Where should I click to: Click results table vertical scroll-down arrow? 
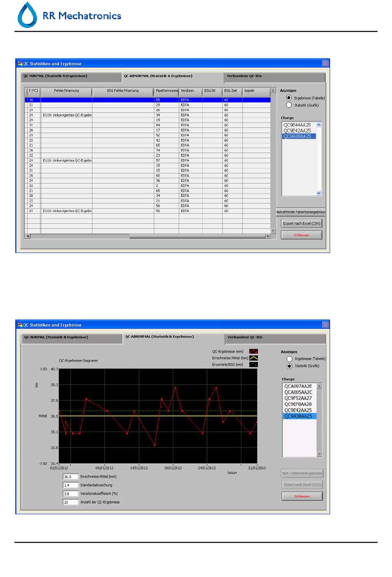point(273,231)
